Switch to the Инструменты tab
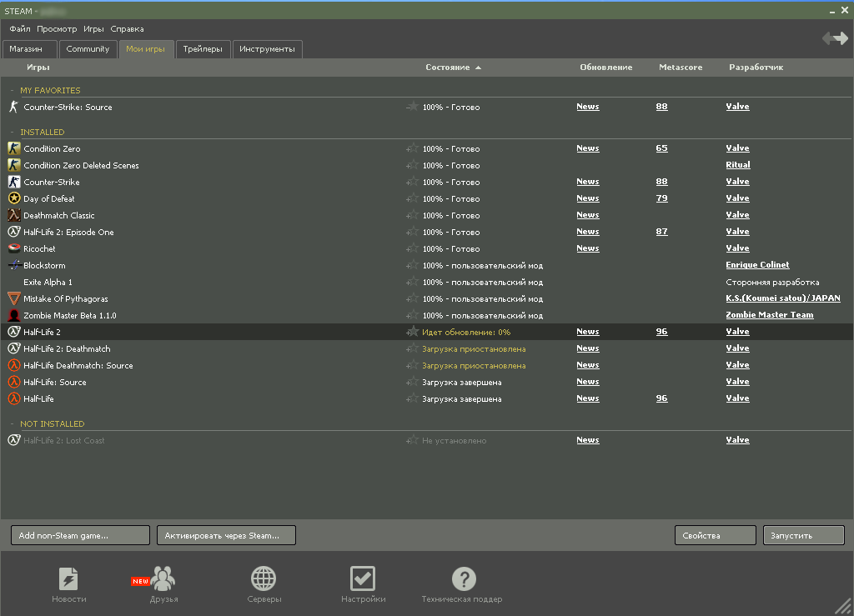 pyautogui.click(x=267, y=49)
